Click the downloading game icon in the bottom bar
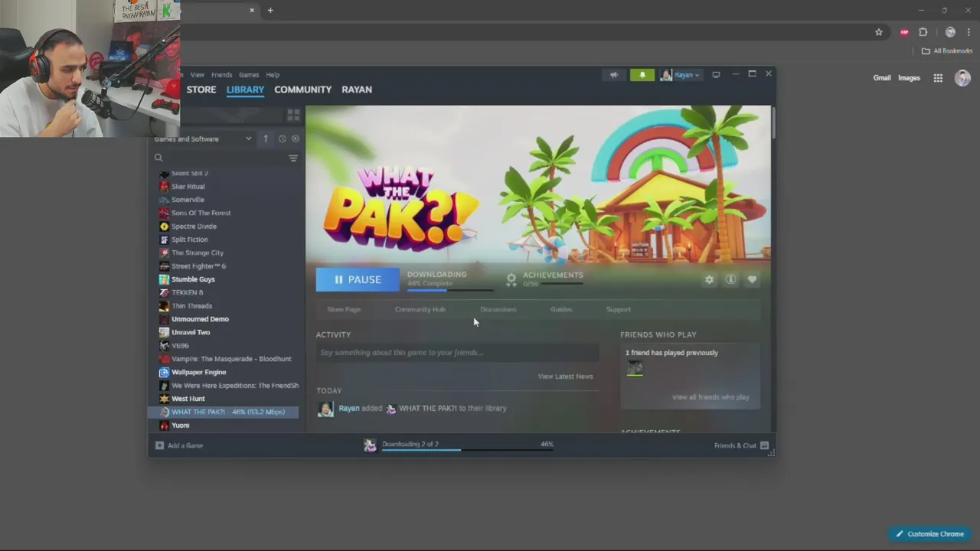The height and width of the screenshot is (551, 980). [370, 445]
